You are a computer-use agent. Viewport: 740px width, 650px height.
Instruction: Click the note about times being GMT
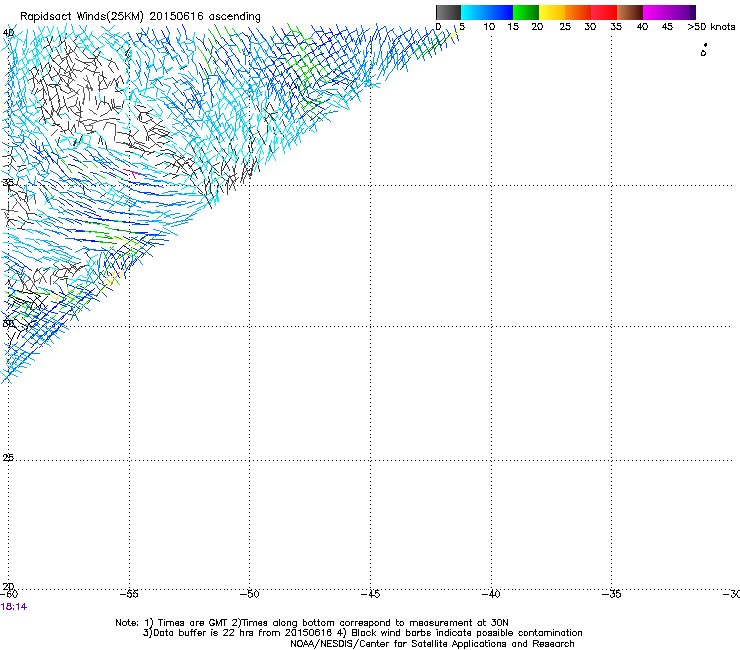312,623
